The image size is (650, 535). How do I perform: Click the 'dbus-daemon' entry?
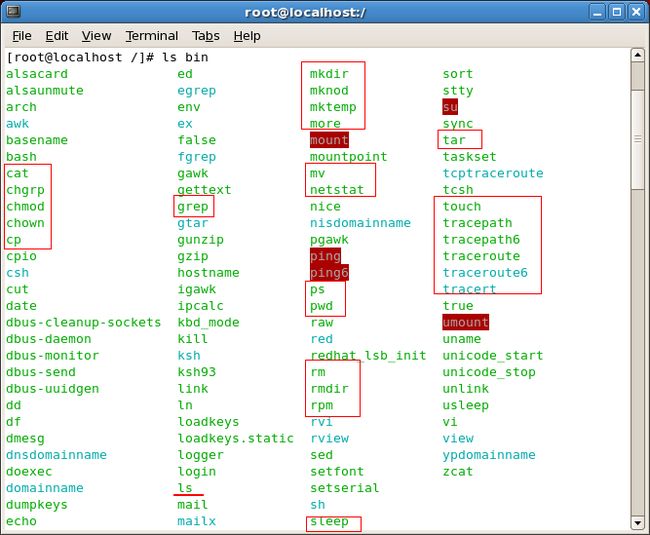49,339
